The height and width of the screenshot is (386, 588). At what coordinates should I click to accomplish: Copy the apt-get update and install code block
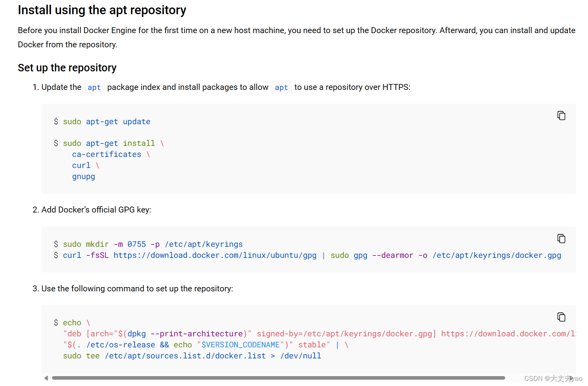561,116
